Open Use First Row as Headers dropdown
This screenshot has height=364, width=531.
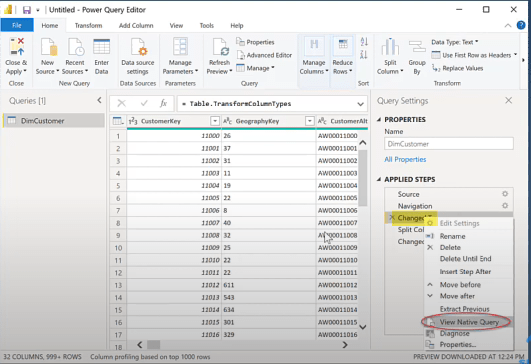tap(474, 55)
